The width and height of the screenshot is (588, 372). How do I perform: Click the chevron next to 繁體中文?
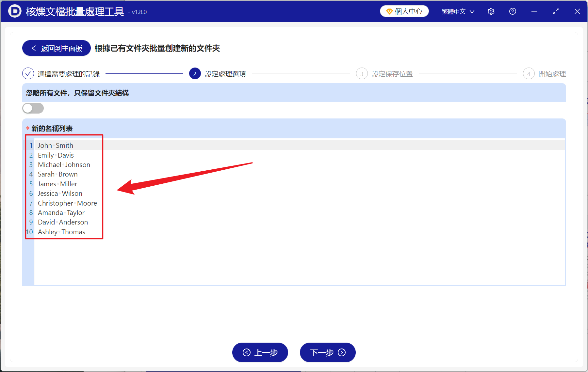[x=472, y=11]
